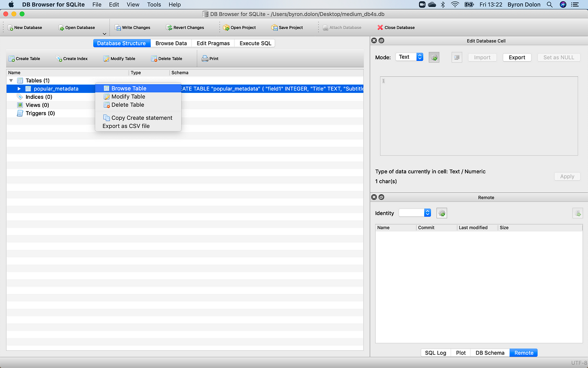
Task: Collapse the Tables (1) tree node
Action: (11, 80)
